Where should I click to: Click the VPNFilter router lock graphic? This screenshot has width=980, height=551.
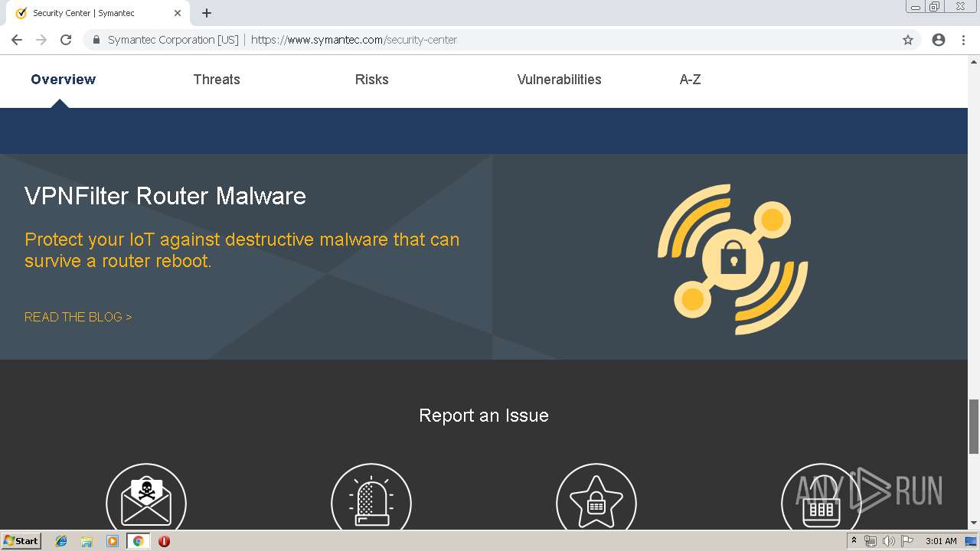tap(733, 259)
